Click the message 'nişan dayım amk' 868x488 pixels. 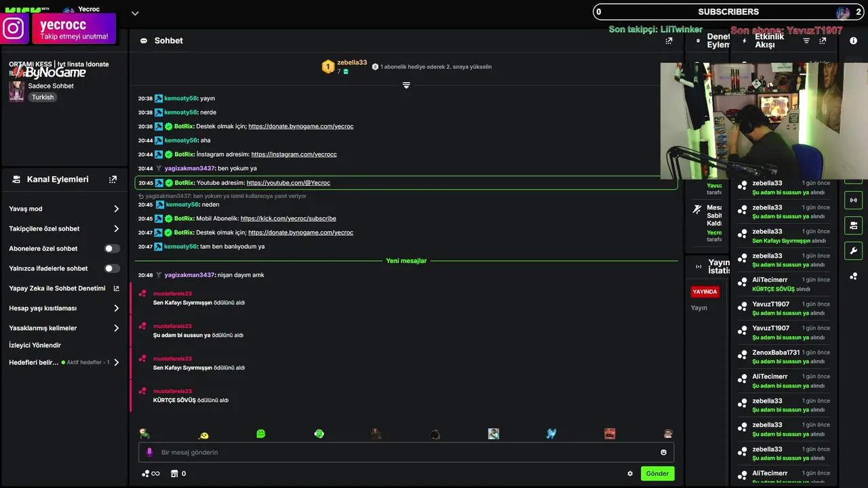pyautogui.click(x=241, y=275)
